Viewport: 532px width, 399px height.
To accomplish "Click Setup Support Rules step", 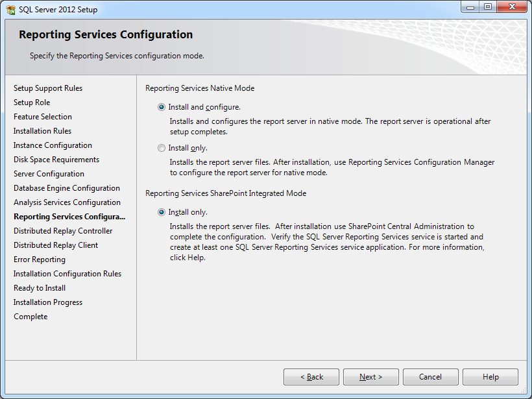I will [x=48, y=88].
